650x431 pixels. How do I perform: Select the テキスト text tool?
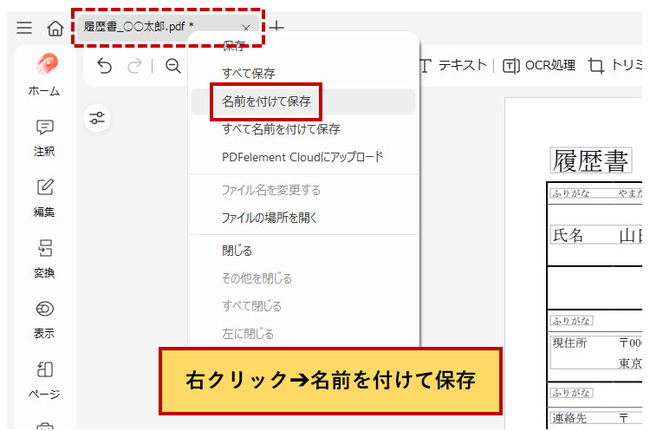point(453,65)
